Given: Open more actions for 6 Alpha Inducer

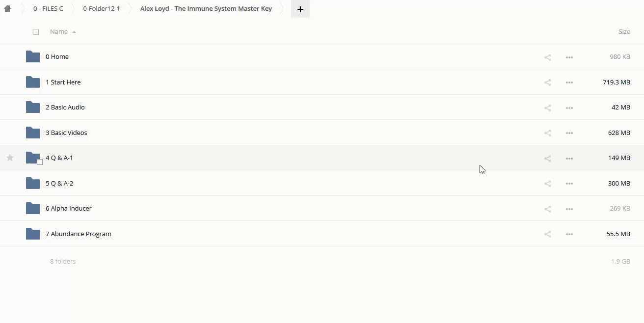Looking at the screenshot, I should pos(569,209).
